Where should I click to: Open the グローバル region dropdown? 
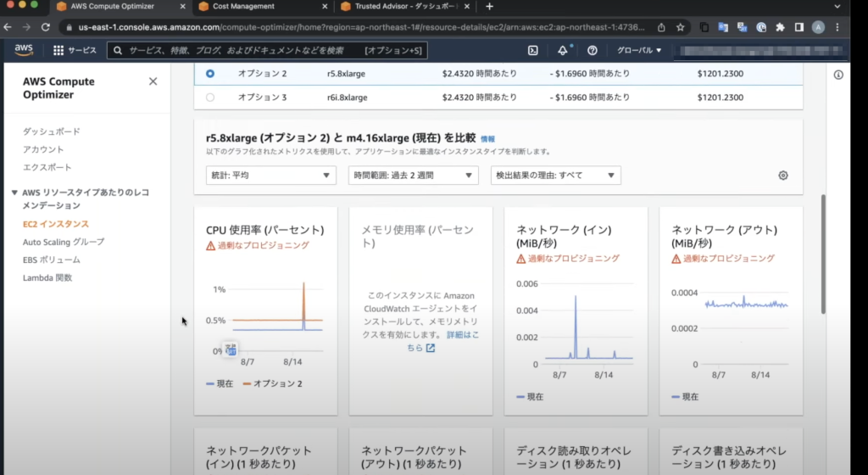click(639, 50)
